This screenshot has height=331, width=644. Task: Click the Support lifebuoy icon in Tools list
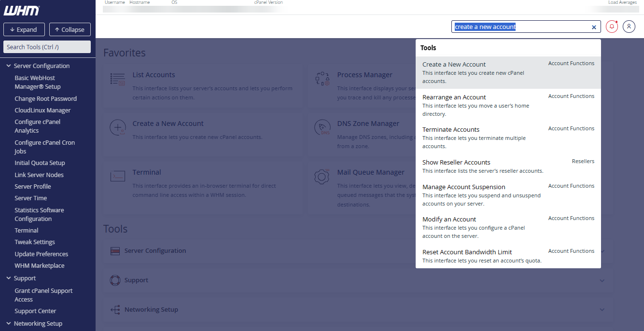click(115, 280)
